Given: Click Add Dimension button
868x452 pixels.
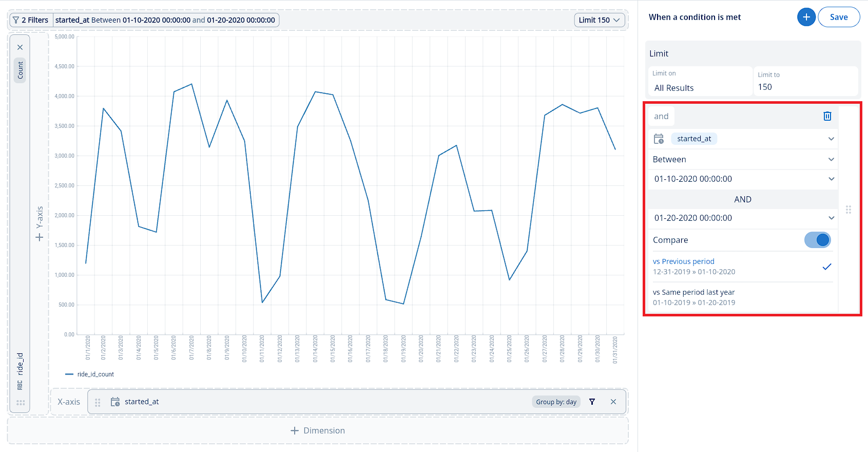Looking at the screenshot, I should pyautogui.click(x=318, y=430).
